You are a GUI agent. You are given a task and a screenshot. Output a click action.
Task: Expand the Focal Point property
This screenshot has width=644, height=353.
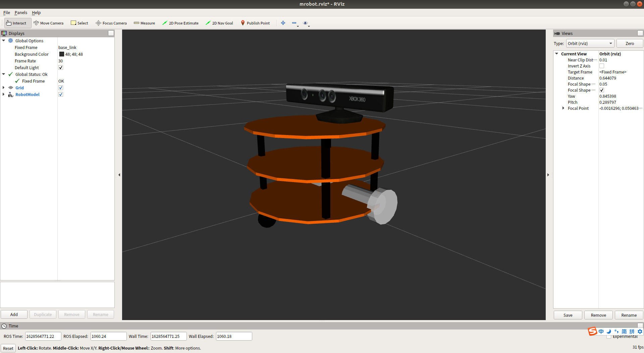tap(563, 108)
